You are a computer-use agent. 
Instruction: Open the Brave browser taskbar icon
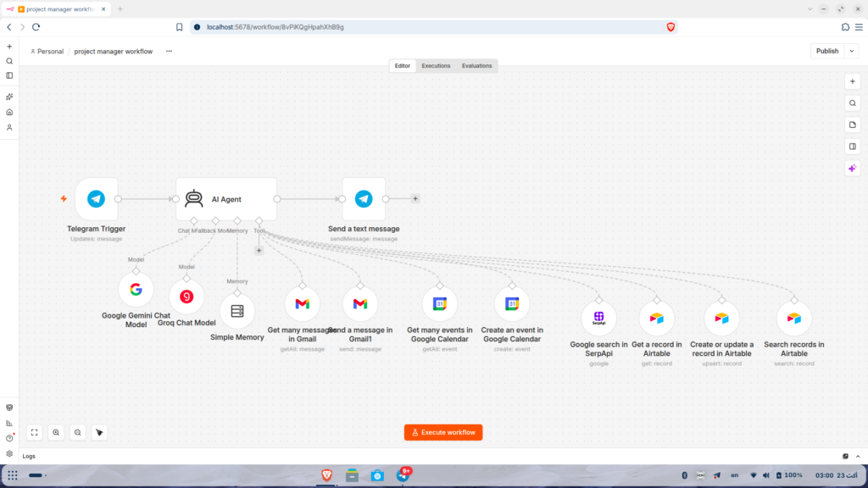326,475
